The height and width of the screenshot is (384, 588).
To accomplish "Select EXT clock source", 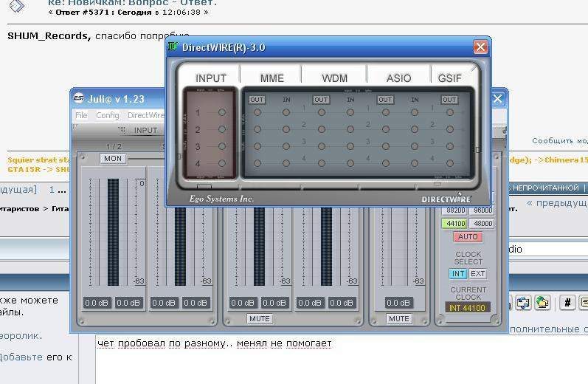I will click(x=478, y=273).
